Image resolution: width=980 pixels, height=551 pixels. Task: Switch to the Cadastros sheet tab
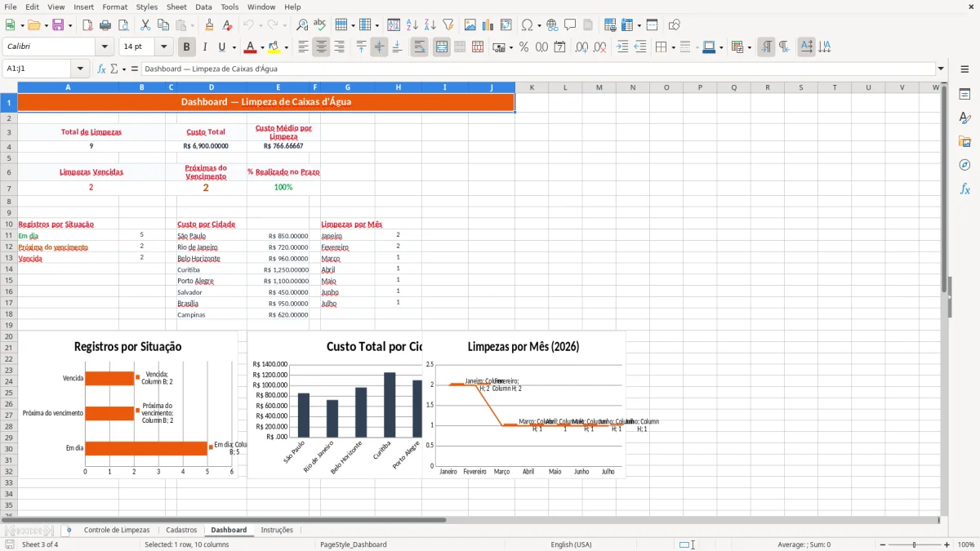pos(181,530)
